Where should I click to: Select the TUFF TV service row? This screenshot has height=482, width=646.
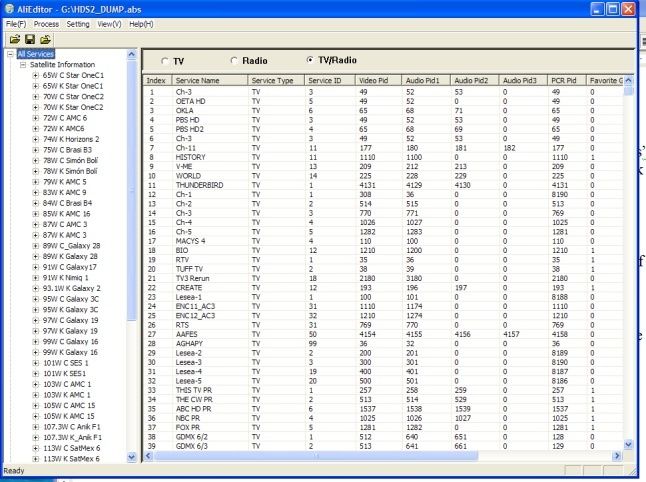(383, 269)
